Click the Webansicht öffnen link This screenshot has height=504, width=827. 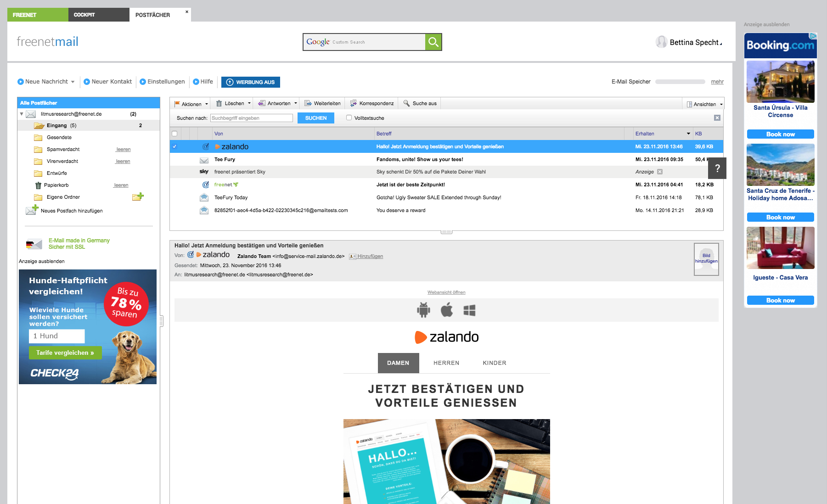tap(446, 292)
